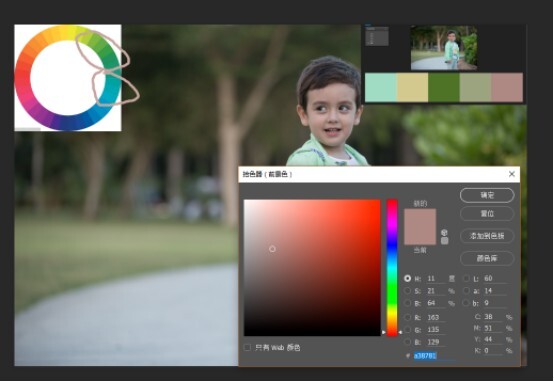This screenshot has width=554, height=382.
Task: Click the web-safe color cube warning icon
Action: 444,232
